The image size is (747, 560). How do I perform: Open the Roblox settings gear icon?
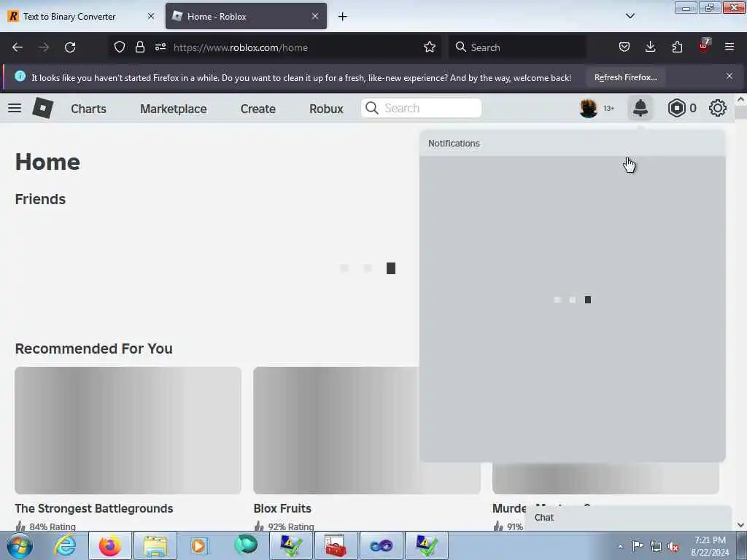click(x=718, y=108)
